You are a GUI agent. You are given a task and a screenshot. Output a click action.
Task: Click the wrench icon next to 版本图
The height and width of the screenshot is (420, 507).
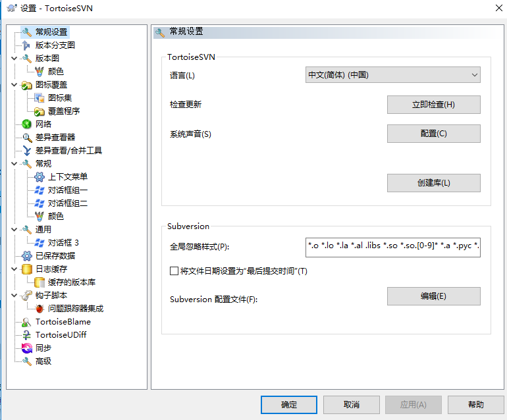(27, 59)
